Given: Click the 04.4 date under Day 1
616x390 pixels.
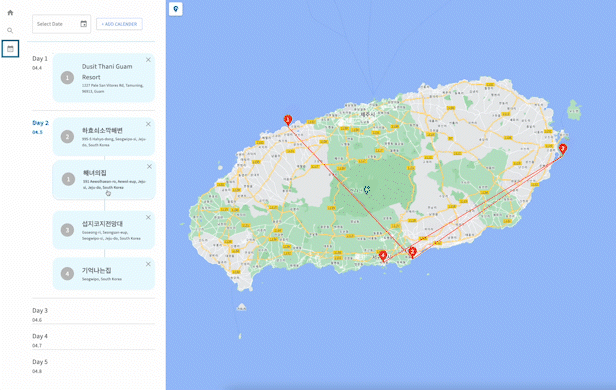Looking at the screenshot, I should tap(37, 68).
